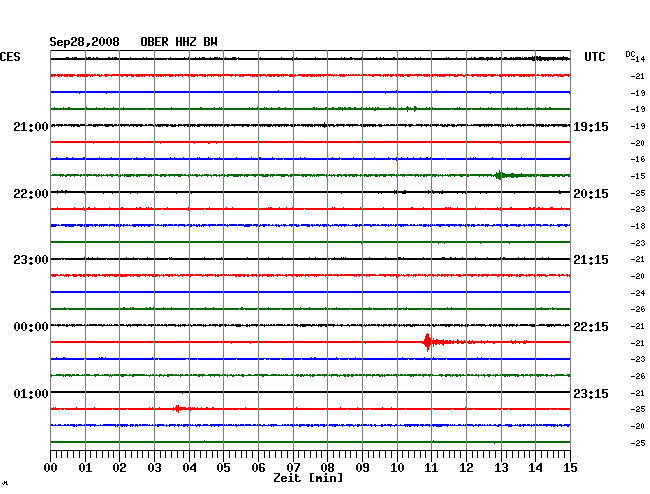Click the DC offset value "-16"

638,159
